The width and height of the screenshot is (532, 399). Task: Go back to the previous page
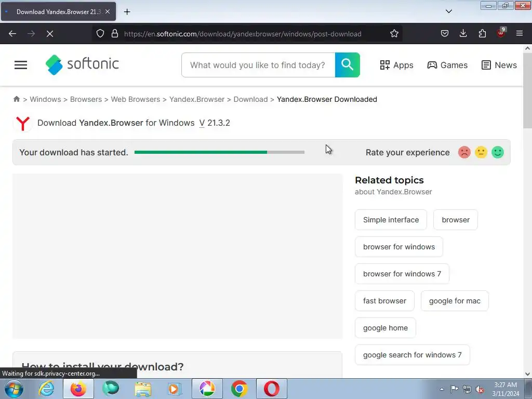coord(12,34)
